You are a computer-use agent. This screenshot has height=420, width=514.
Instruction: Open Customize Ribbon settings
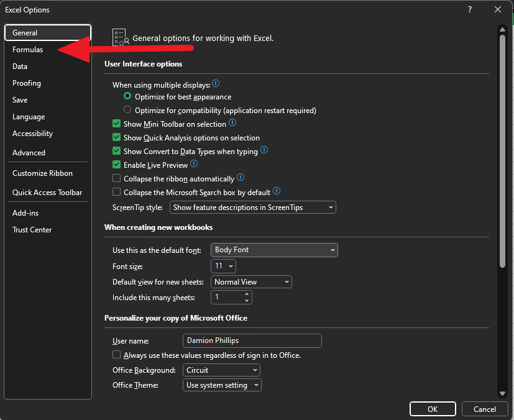pos(48,173)
